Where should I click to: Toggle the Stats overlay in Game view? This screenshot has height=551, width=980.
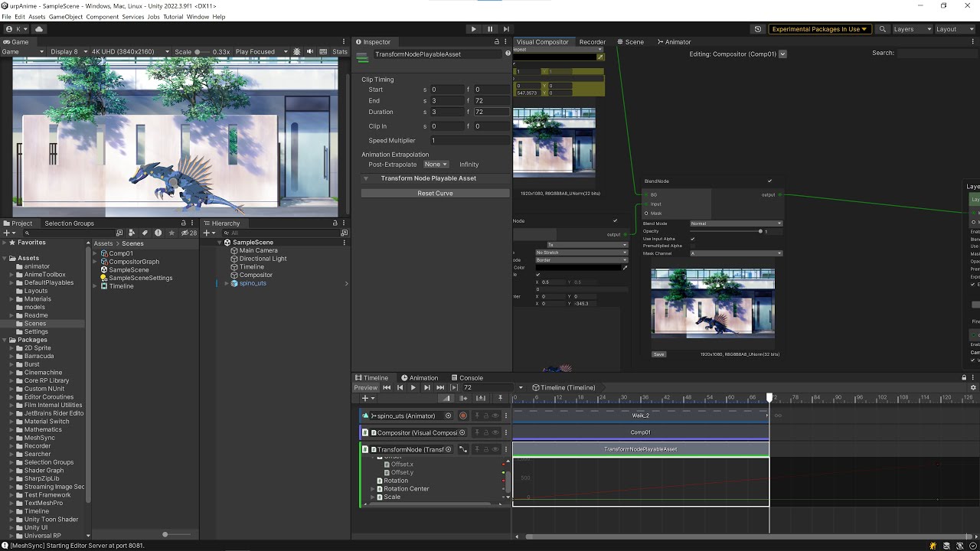(x=340, y=52)
